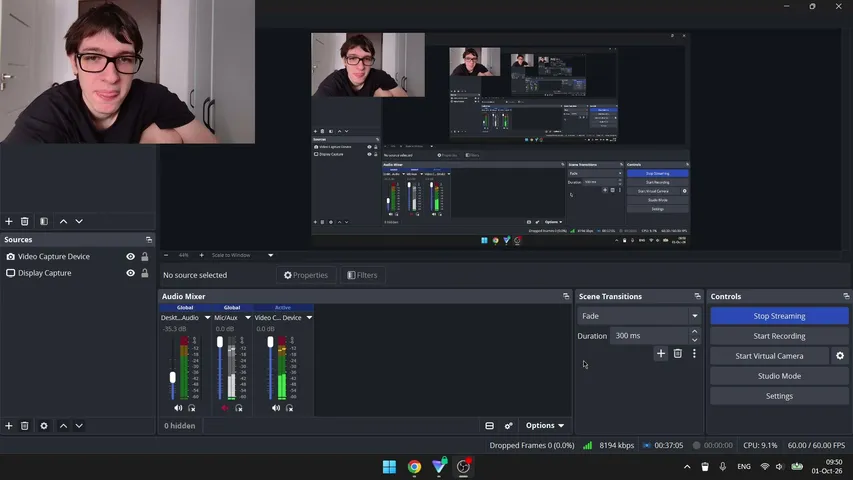Viewport: 853px width, 480px height.
Task: Click Start Virtual Camera
Action: coord(769,356)
